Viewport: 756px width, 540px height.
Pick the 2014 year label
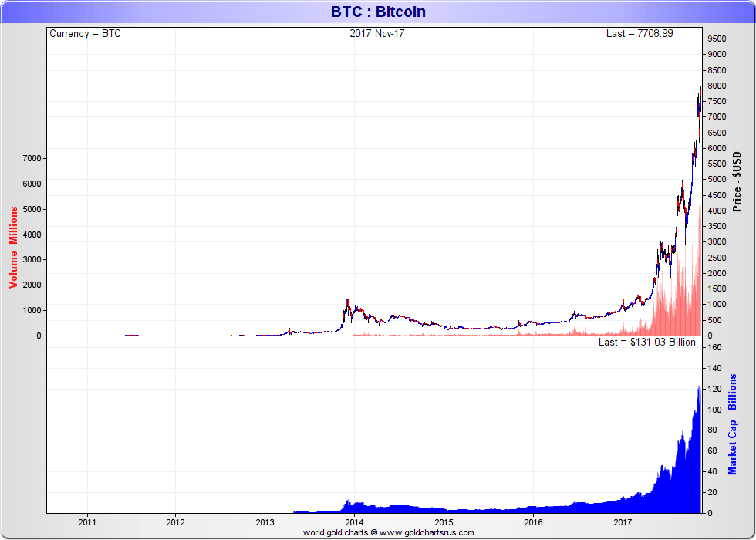pyautogui.click(x=354, y=521)
